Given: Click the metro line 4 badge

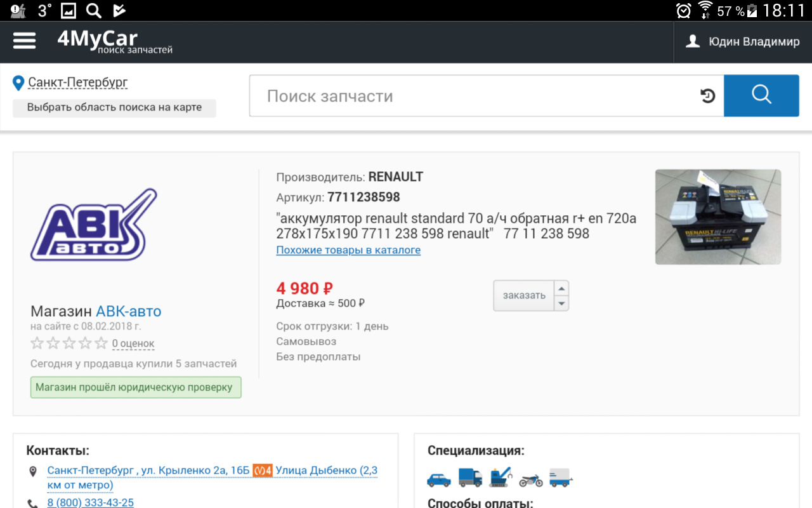Looking at the screenshot, I should (263, 471).
